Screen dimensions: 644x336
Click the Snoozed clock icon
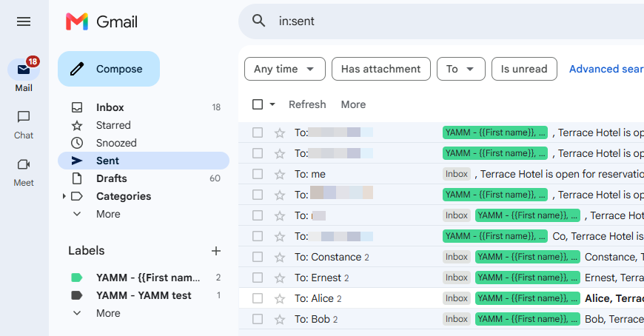click(x=77, y=143)
